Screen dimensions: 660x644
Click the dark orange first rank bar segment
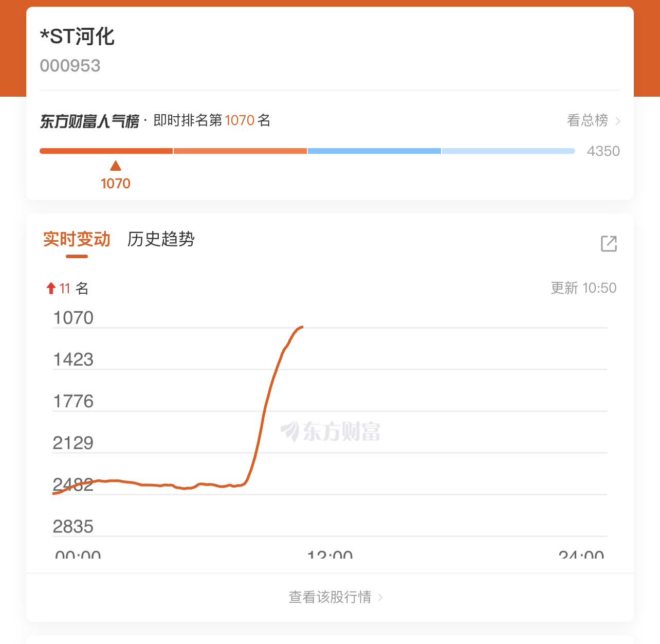106,151
